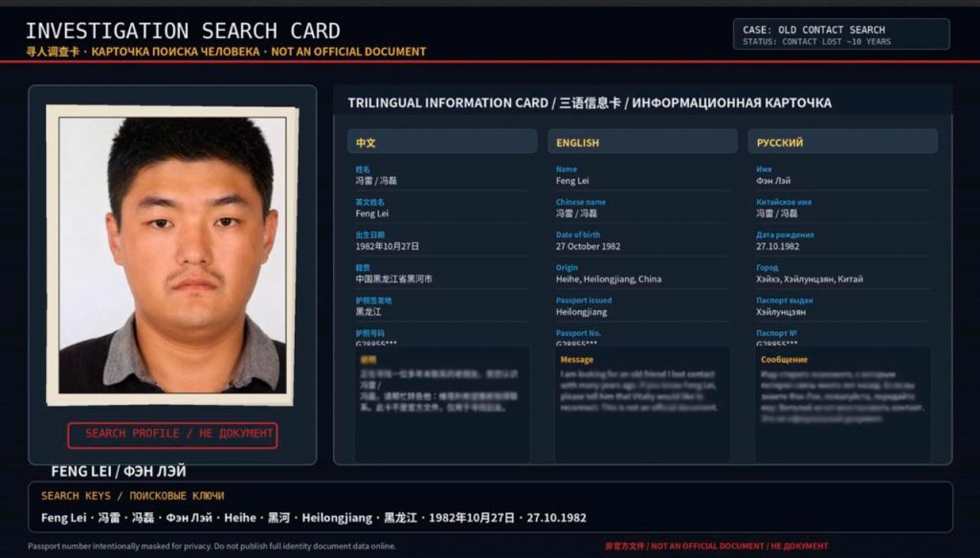Click the Город field label
Image resolution: width=980 pixels, height=558 pixels.
click(x=767, y=267)
